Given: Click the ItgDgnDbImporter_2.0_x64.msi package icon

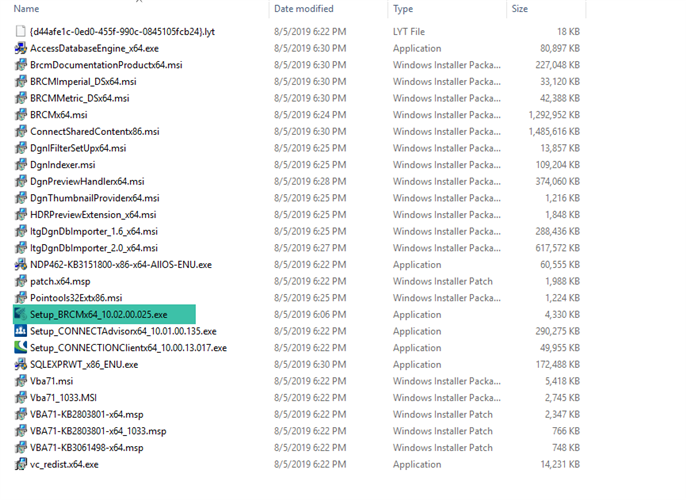Looking at the screenshot, I should pyautogui.click(x=21, y=248).
